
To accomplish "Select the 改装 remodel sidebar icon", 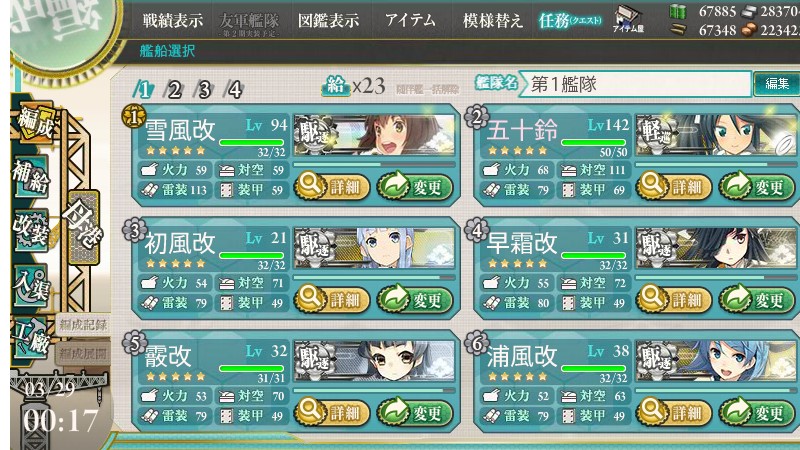I will pos(32,230).
